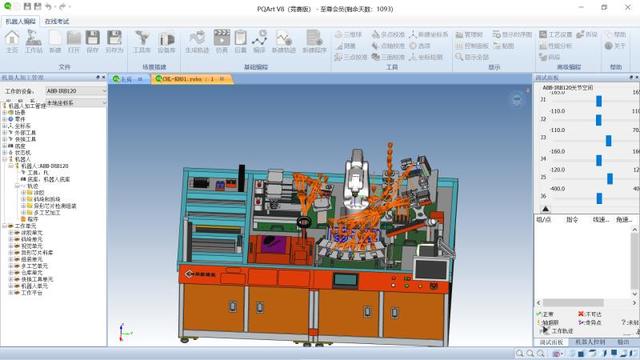Screen dimensions: 640x360
Task: Collapse the 轨迹 trajectory tree node
Action: pos(18,186)
